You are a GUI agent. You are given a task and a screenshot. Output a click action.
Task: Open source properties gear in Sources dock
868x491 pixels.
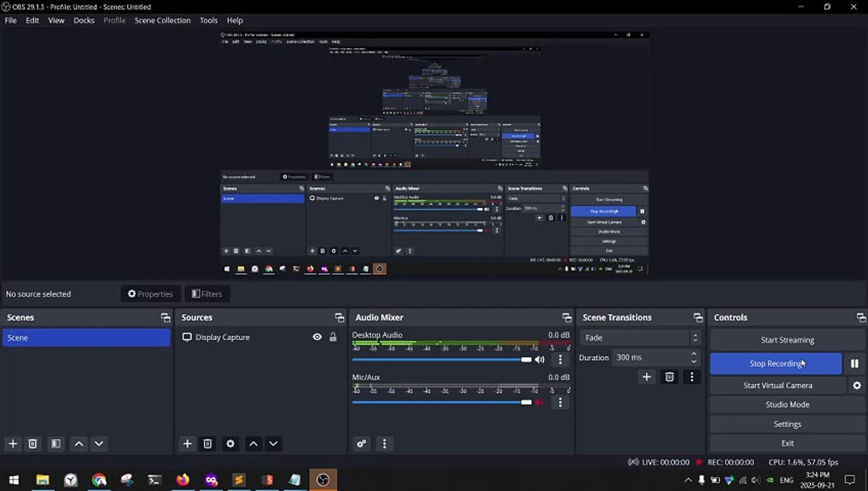pos(231,444)
